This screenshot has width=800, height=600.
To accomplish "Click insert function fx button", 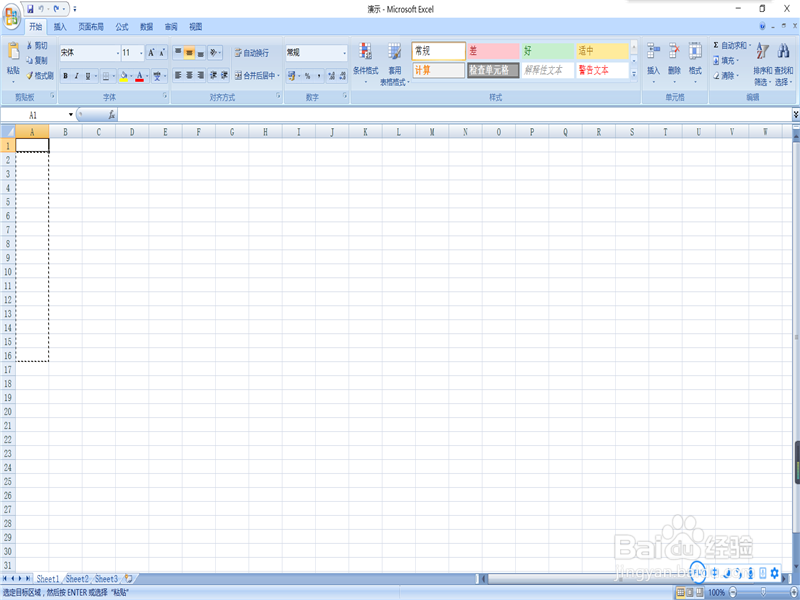I will pos(112,115).
